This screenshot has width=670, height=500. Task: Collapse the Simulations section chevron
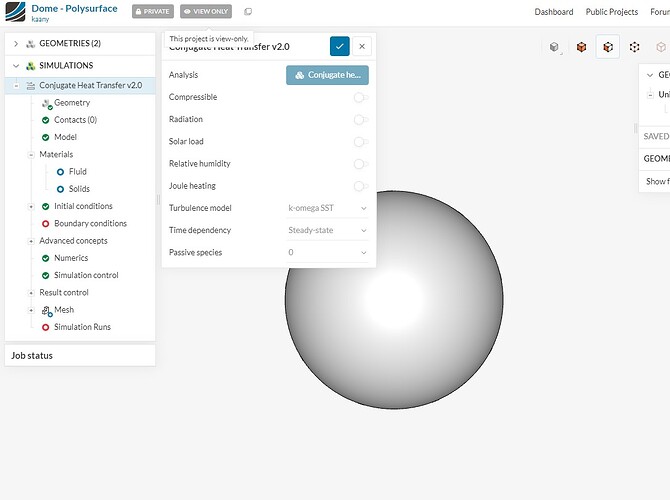[x=16, y=66]
